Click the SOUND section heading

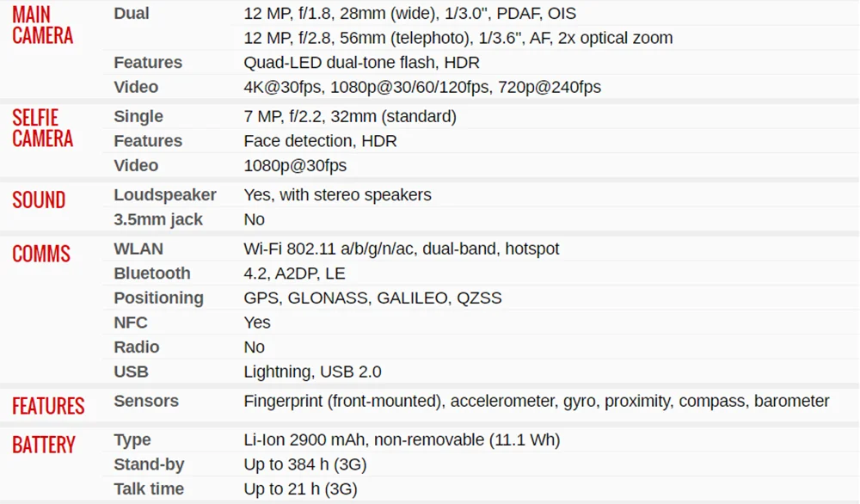click(x=39, y=200)
